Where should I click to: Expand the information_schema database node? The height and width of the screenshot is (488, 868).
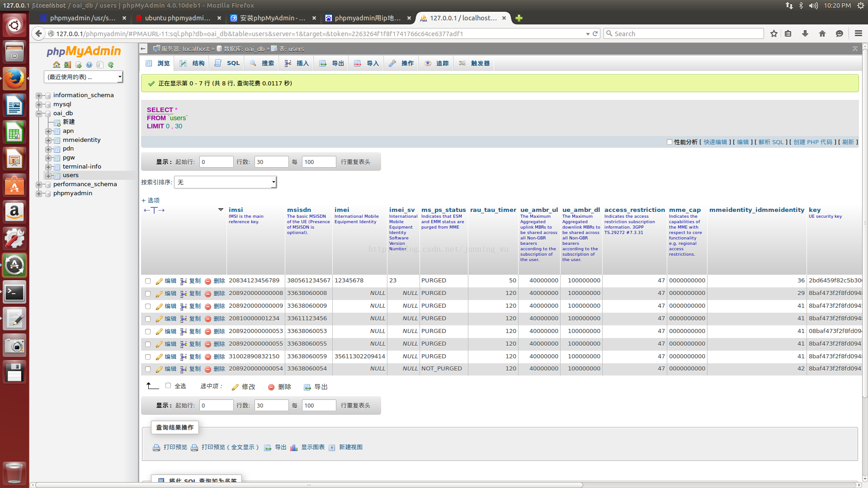click(x=39, y=96)
